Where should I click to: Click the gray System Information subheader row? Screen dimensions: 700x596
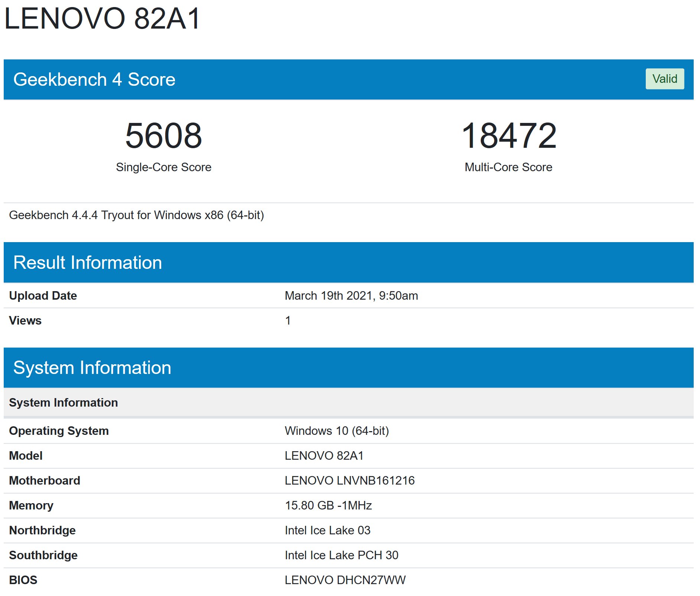coord(349,403)
